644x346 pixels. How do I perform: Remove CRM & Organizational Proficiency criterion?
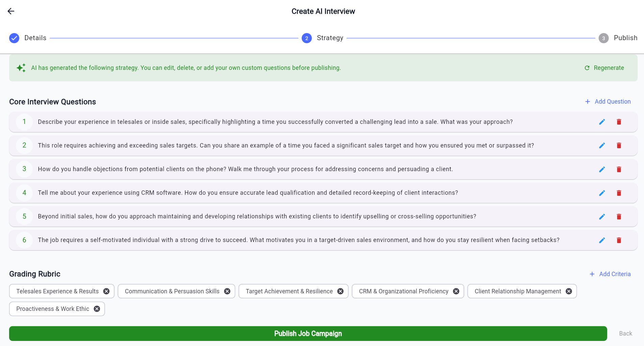pyautogui.click(x=456, y=291)
